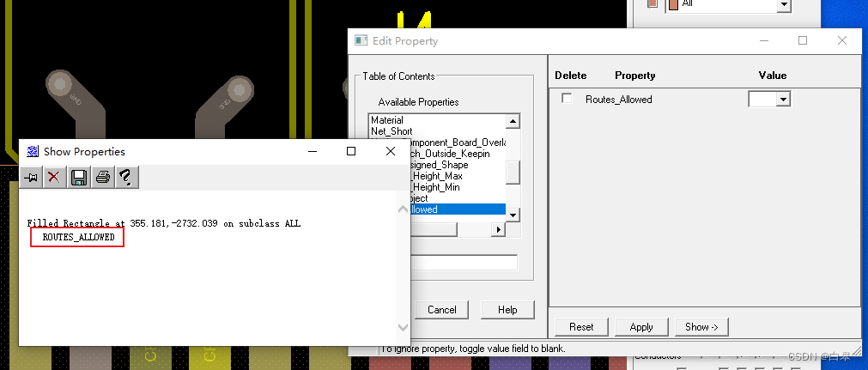Select the Height_Max property entry

437,176
